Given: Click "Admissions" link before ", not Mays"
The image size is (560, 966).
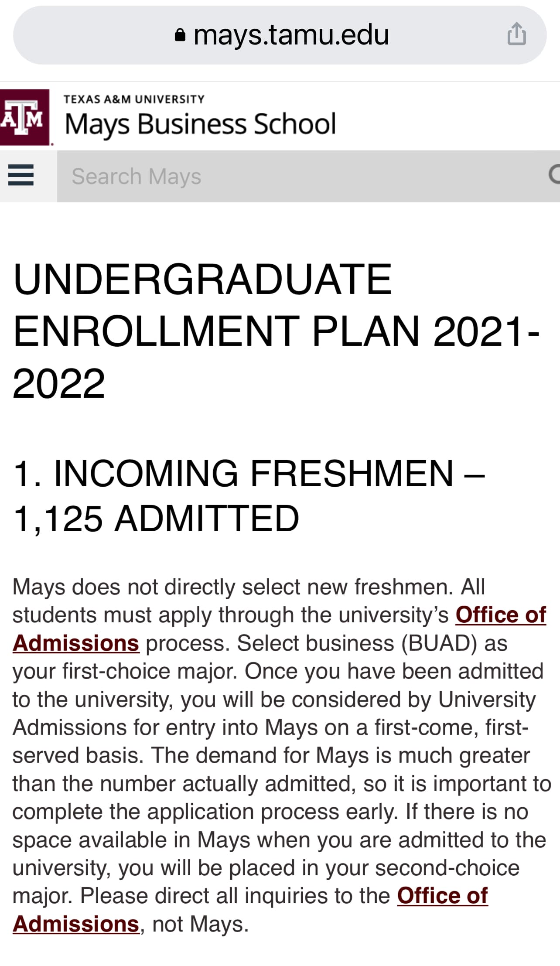Looking at the screenshot, I should [76, 924].
